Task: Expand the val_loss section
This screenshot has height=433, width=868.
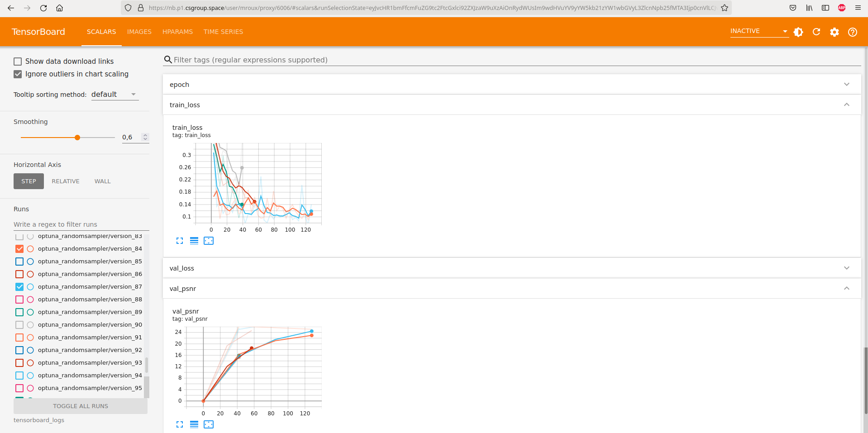Action: [x=511, y=268]
